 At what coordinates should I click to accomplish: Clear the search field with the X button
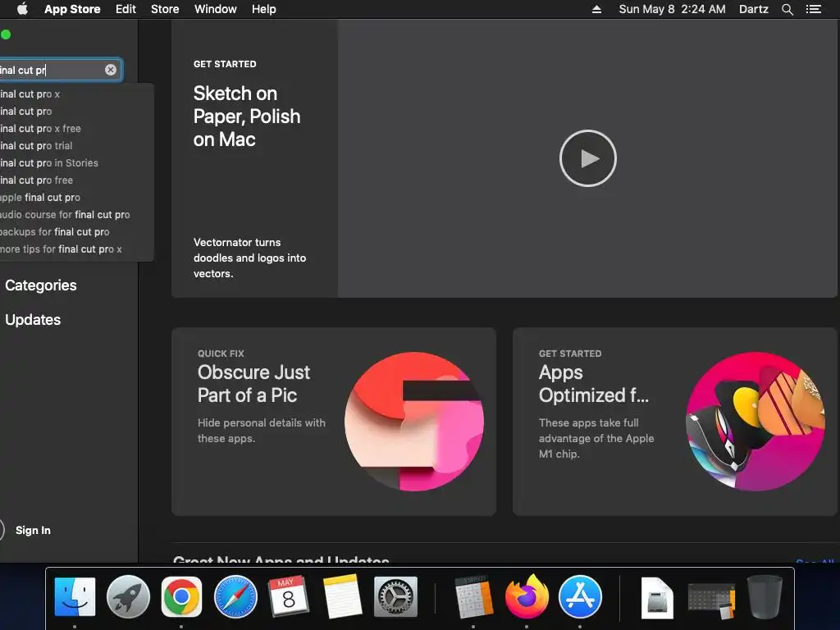(111, 70)
